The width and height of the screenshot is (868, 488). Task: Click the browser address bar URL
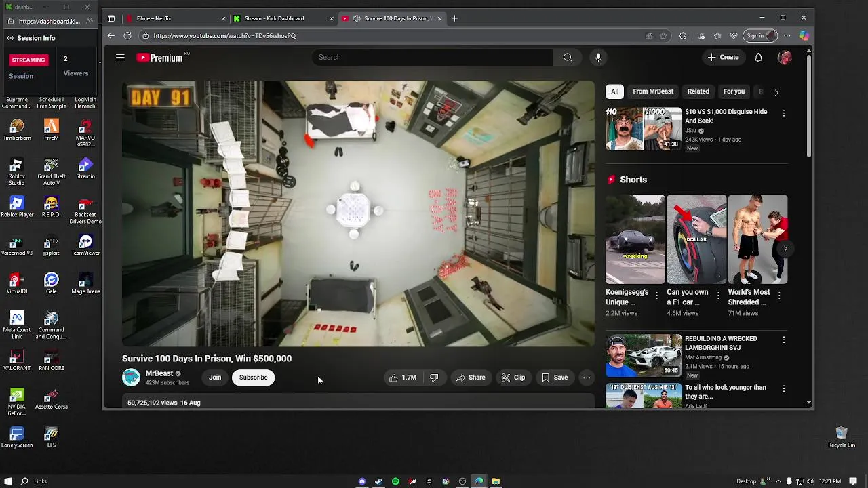tap(224, 36)
